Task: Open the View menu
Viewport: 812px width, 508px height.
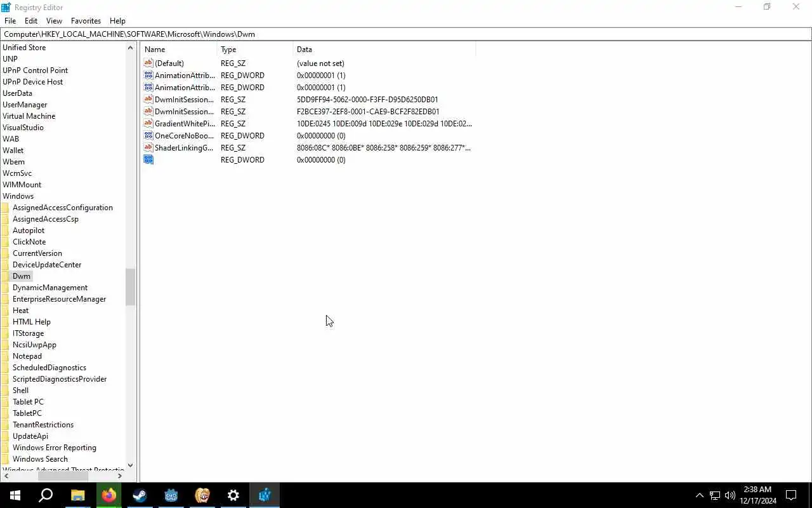Action: pos(54,20)
